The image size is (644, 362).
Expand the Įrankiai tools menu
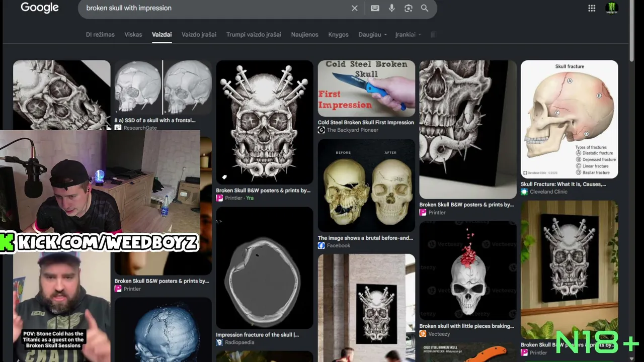pos(408,35)
